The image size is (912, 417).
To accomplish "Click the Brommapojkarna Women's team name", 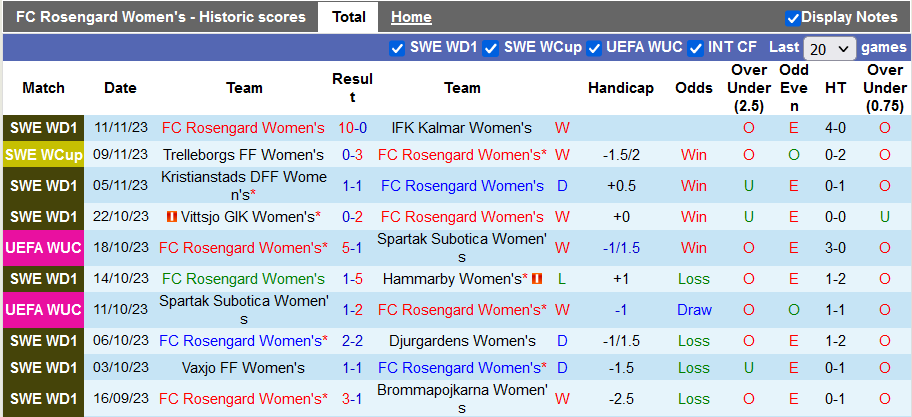I will (462, 399).
